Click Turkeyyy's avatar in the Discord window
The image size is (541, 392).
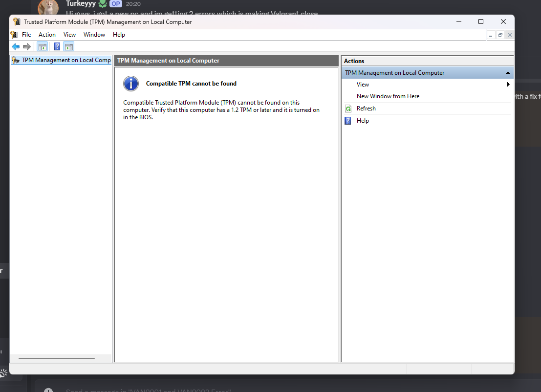48,7
